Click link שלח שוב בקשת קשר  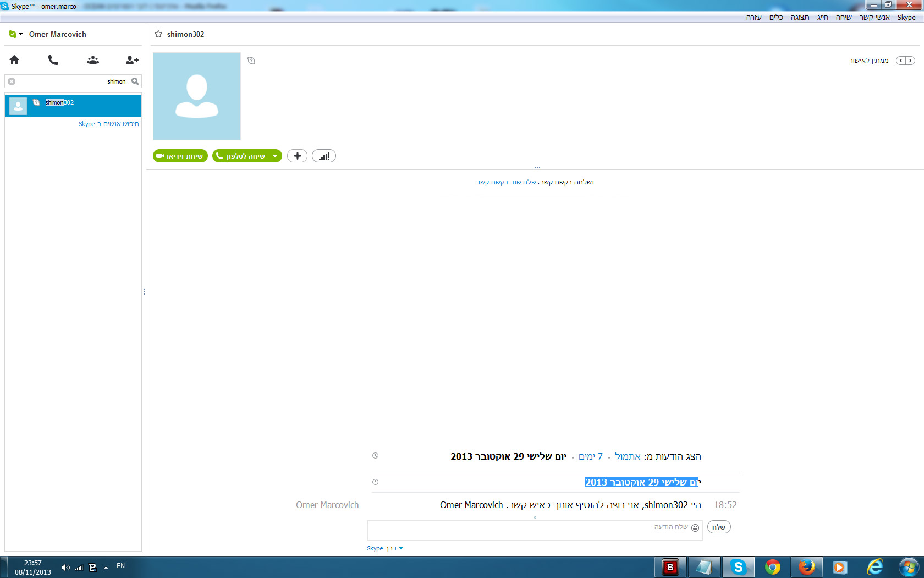[506, 182]
